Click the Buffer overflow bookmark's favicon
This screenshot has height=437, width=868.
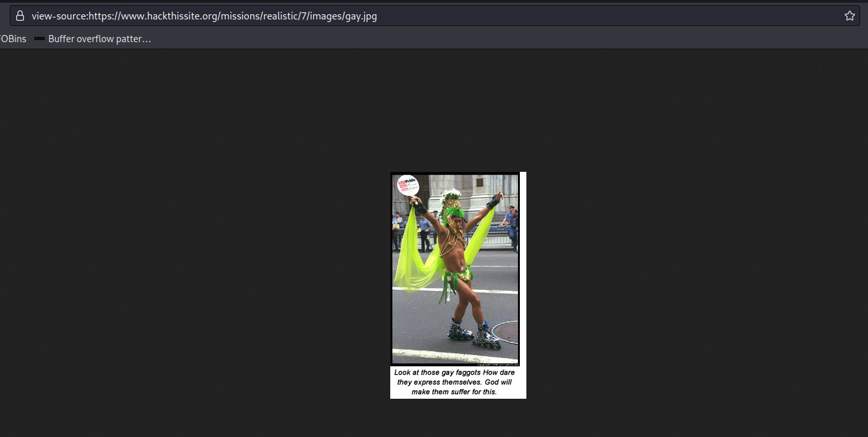[40, 39]
